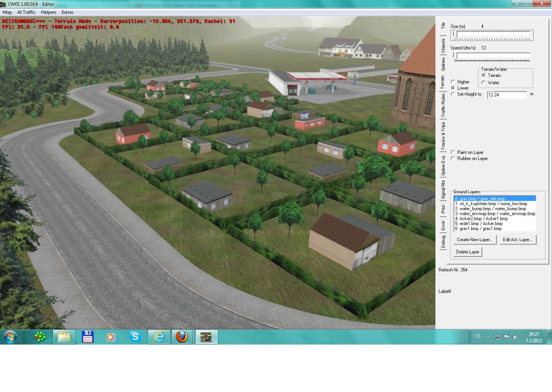552x392 pixels.
Task: Enable Paint on Layer option
Action: tap(453, 152)
